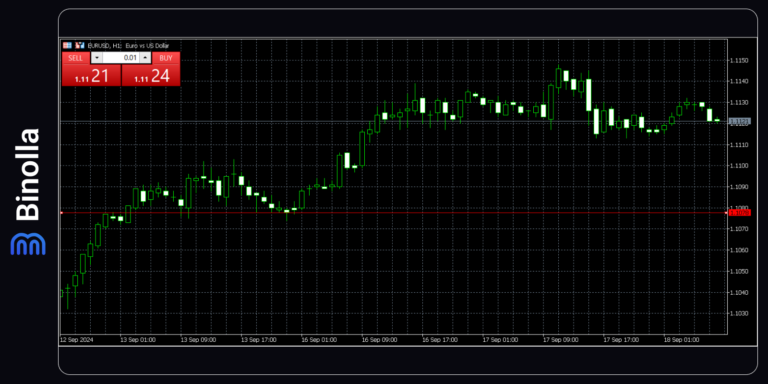Click the '13 Sep 17:00' time axis label

(x=259, y=339)
